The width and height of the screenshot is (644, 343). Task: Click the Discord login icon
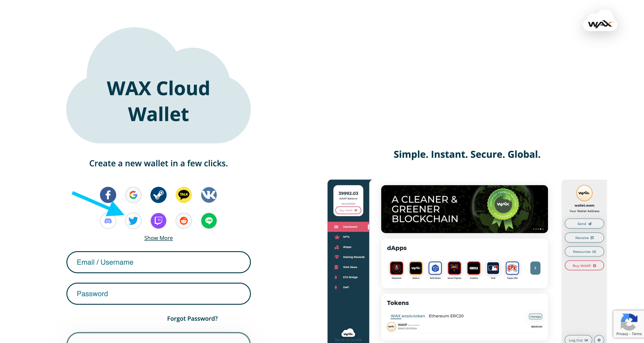tap(107, 220)
